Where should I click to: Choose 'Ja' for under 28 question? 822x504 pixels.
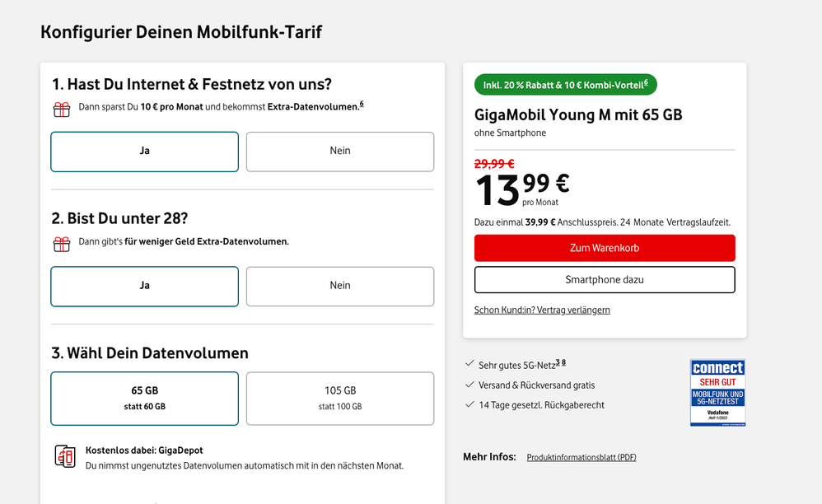[x=144, y=286]
